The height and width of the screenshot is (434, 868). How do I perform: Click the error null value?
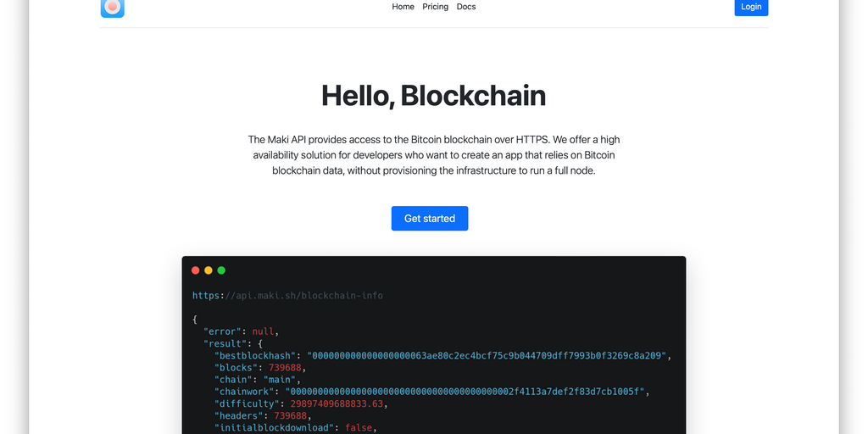(263, 331)
